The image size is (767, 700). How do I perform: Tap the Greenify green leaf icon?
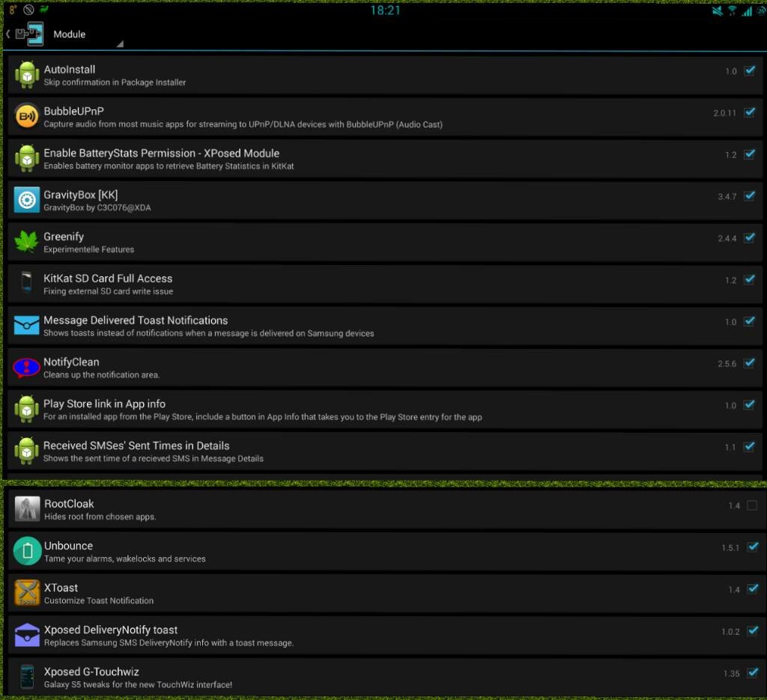tap(27, 242)
